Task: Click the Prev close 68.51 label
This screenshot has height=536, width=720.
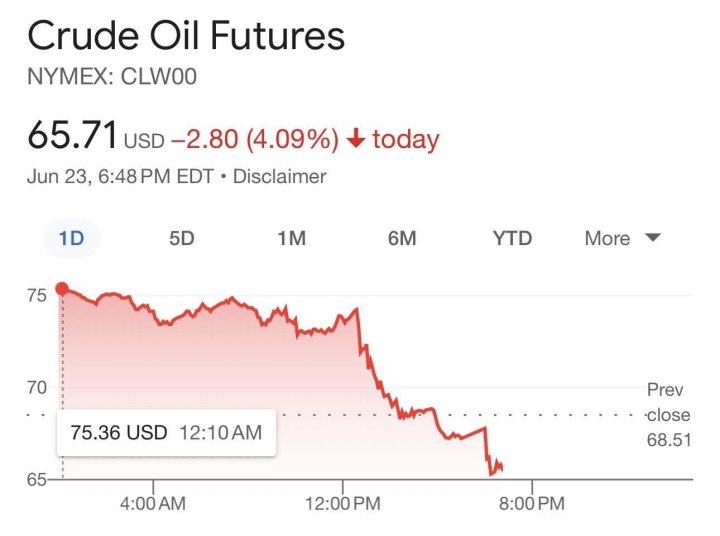Action: [668, 414]
